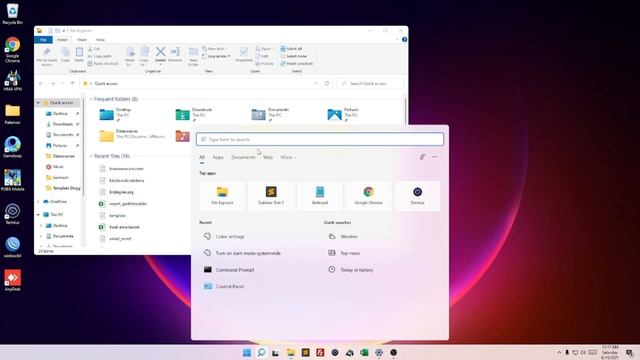Viewport: 640px width, 360px height.
Task: Open the File Explorer help icon
Action: [404, 40]
